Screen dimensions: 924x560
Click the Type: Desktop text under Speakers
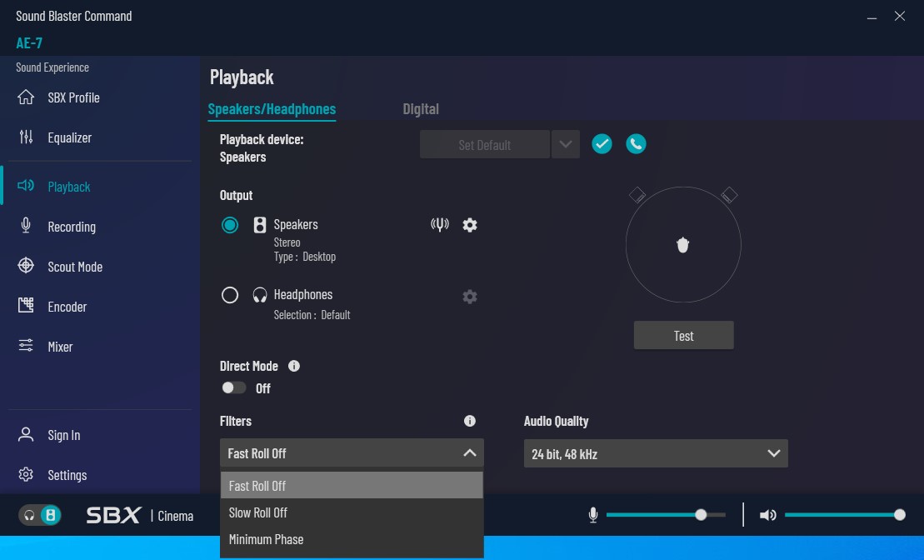305,257
